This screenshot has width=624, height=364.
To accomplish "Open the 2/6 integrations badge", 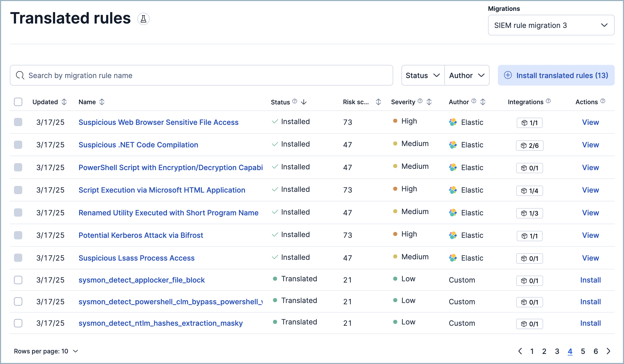I will [529, 145].
